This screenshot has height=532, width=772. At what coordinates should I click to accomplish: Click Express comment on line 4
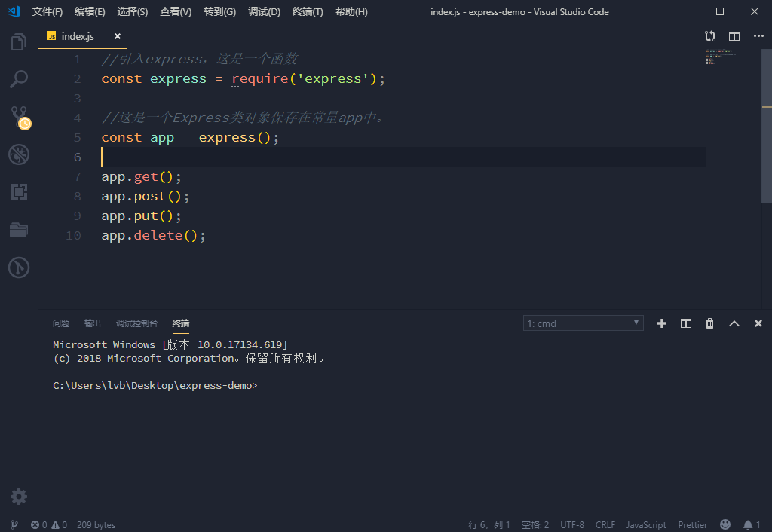tap(242, 118)
